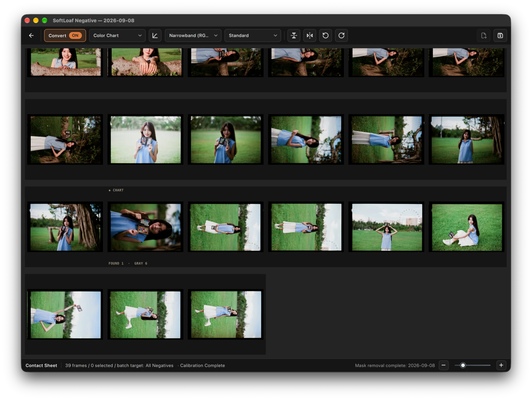The image size is (532, 400).
Task: Click the export file icon
Action: pos(484,36)
